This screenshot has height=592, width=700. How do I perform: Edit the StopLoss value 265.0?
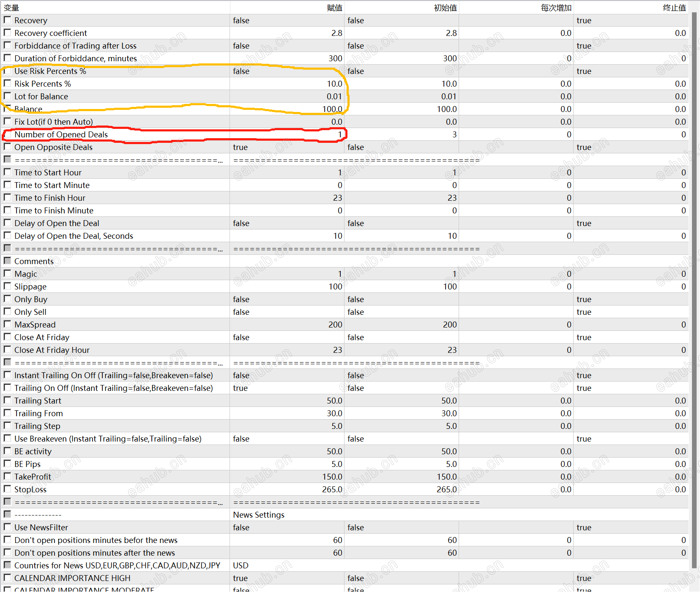(x=287, y=489)
